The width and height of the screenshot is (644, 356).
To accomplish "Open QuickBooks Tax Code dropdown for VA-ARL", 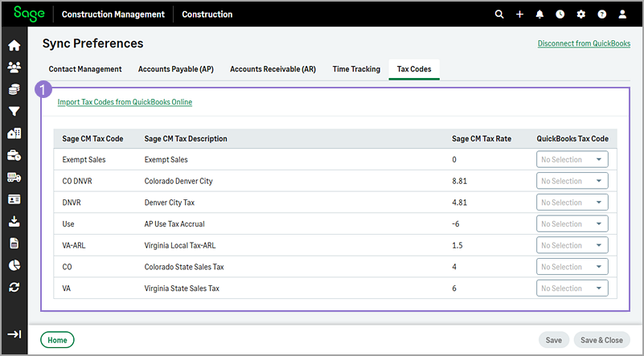I will [572, 245].
